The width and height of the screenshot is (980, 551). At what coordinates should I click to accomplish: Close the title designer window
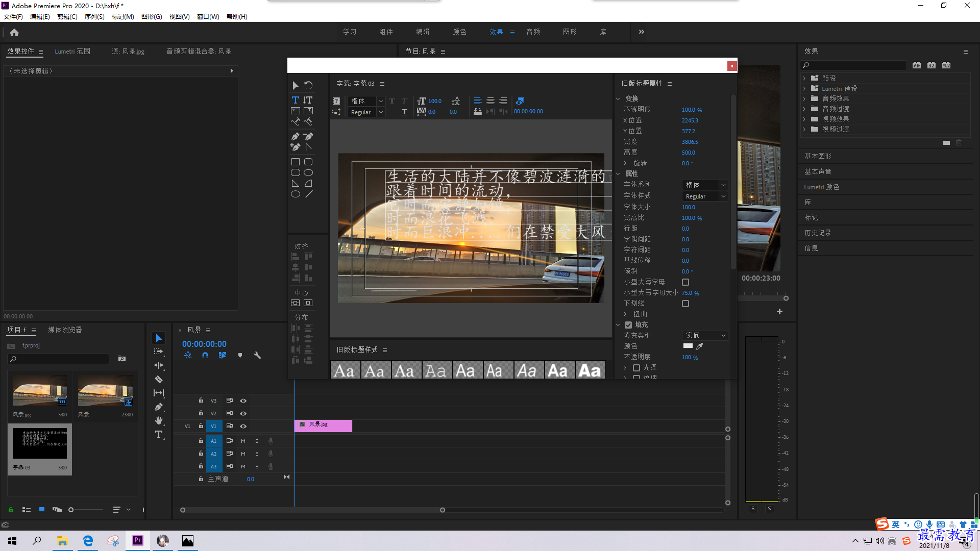click(732, 66)
